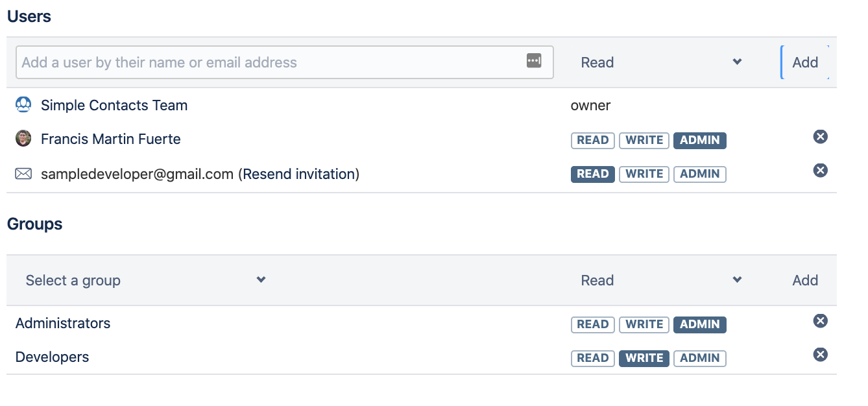The width and height of the screenshot is (868, 406).
Task: Add button in Groups section
Action: [805, 280]
